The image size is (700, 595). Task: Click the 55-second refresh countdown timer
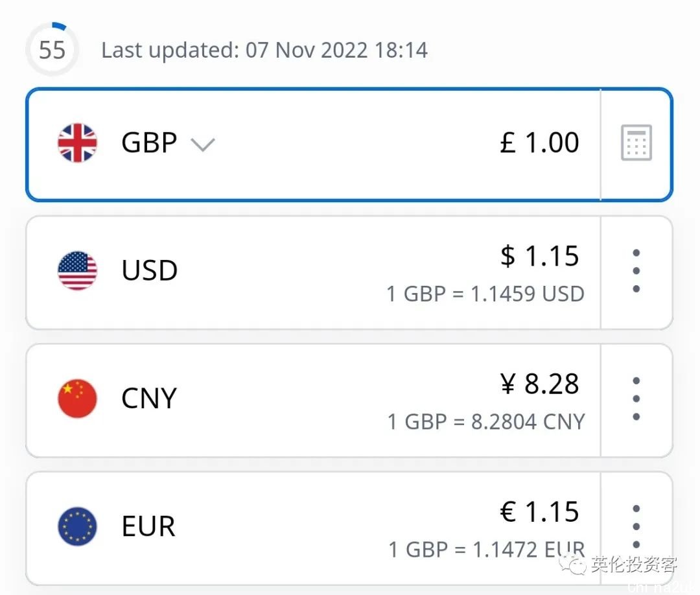point(52,50)
